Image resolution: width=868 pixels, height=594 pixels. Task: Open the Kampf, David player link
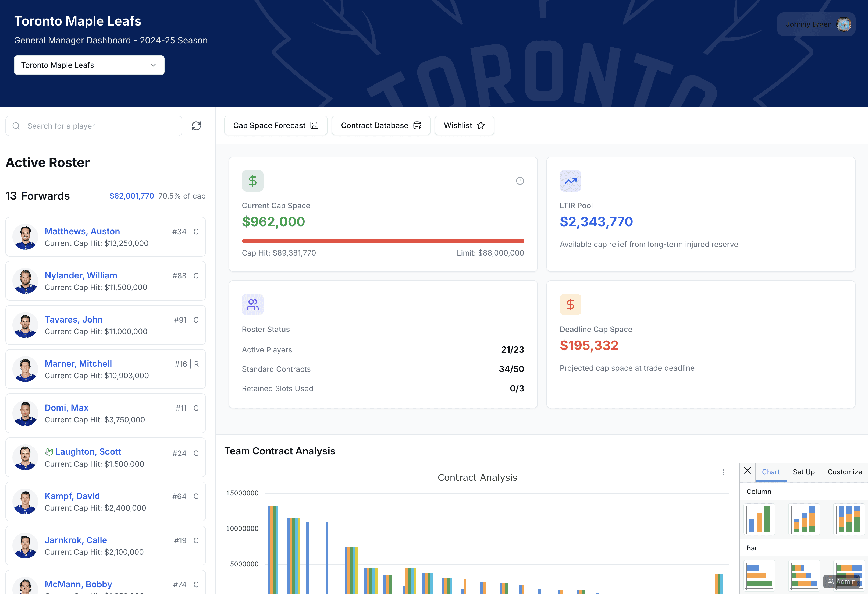pos(72,496)
